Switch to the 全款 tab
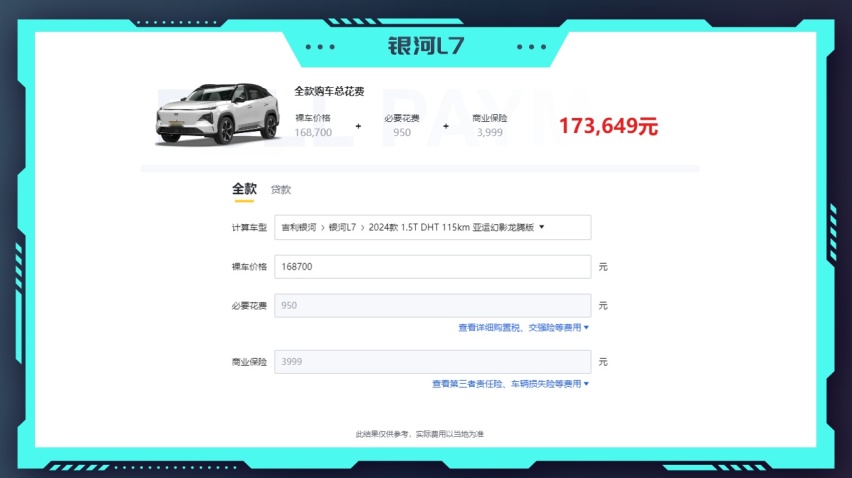This screenshot has width=852, height=478. [244, 189]
